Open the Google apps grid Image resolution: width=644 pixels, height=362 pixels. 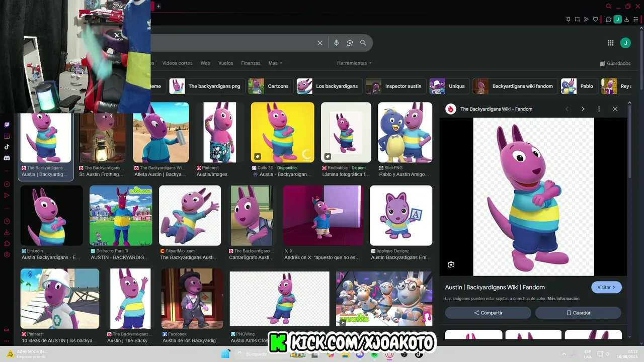(x=610, y=43)
